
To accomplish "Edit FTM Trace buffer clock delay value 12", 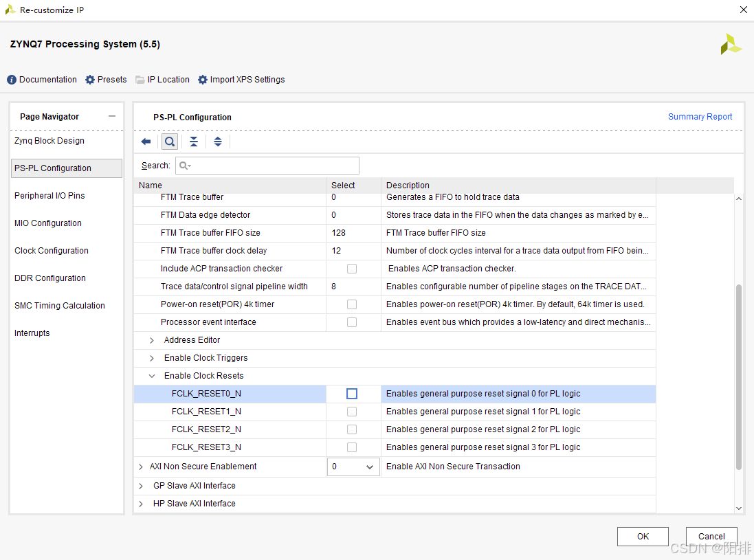I will click(x=353, y=251).
